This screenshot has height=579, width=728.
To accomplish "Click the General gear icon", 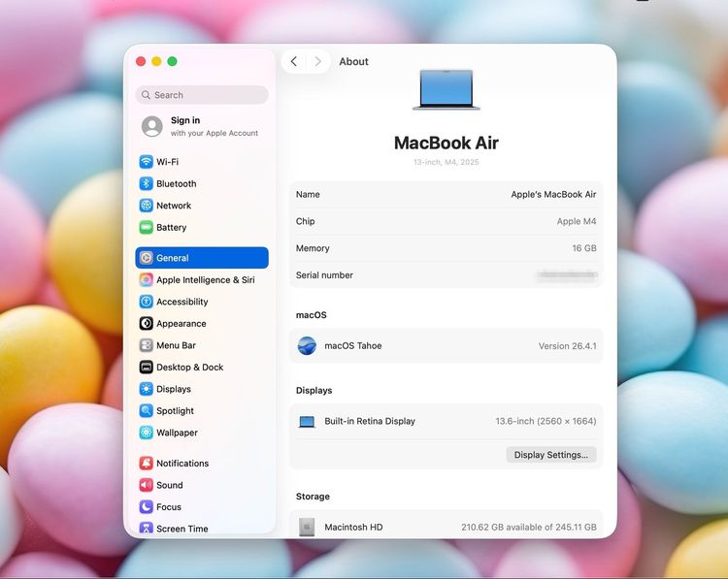I will pyautogui.click(x=146, y=257).
